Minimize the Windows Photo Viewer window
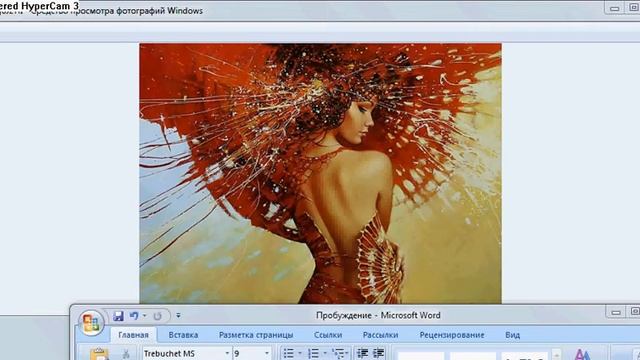The height and width of the screenshot is (360, 640). tap(614, 8)
